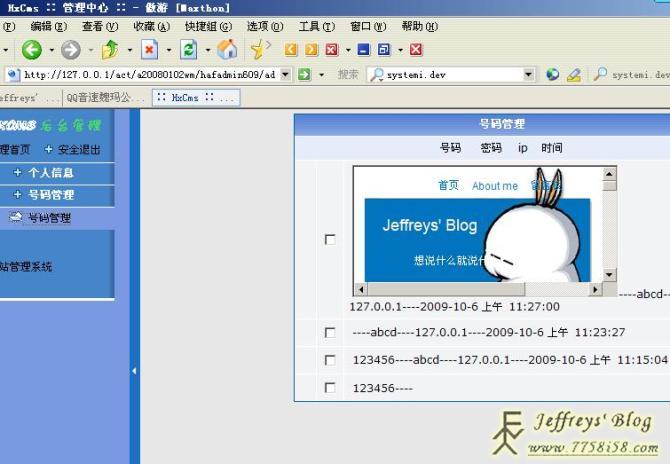
Task: Click the Stop loading icon
Action: point(149,49)
